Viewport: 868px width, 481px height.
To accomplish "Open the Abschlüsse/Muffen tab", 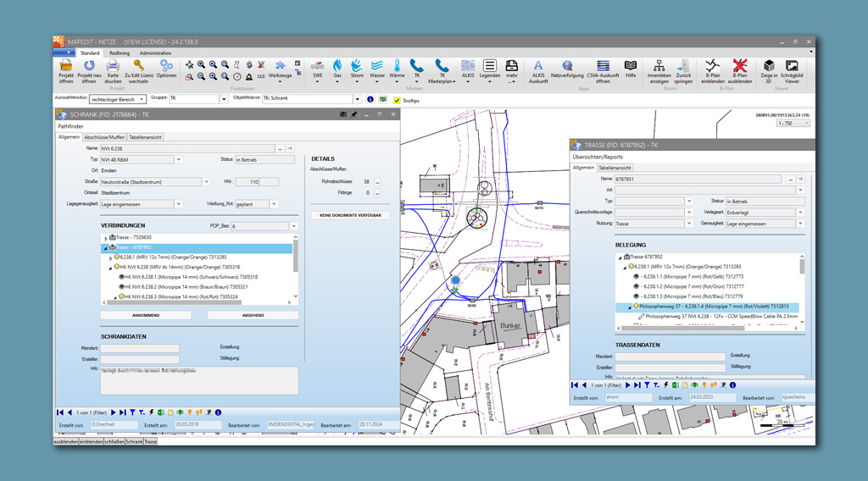I will coord(106,136).
